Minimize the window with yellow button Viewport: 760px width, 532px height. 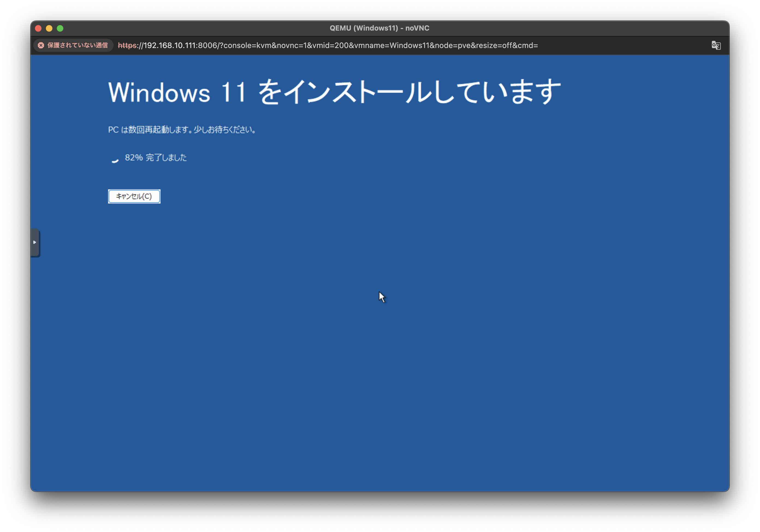click(x=49, y=28)
